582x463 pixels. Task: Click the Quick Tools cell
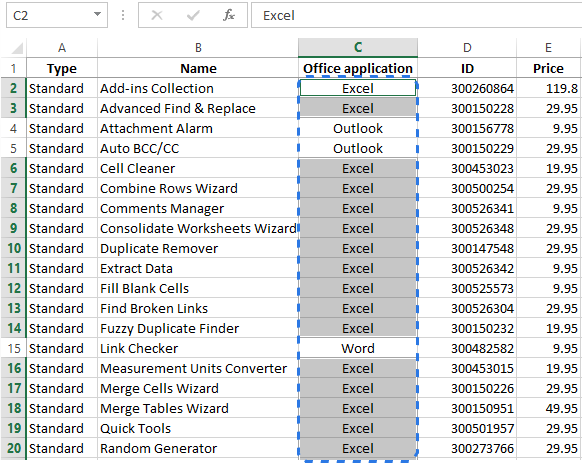[x=198, y=428]
